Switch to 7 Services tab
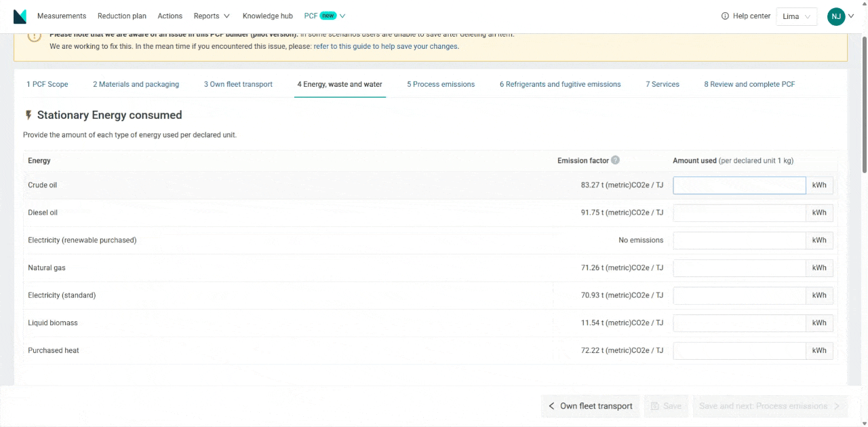 click(x=663, y=84)
